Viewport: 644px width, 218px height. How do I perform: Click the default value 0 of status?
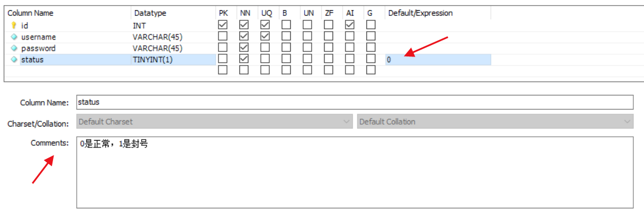(x=388, y=60)
